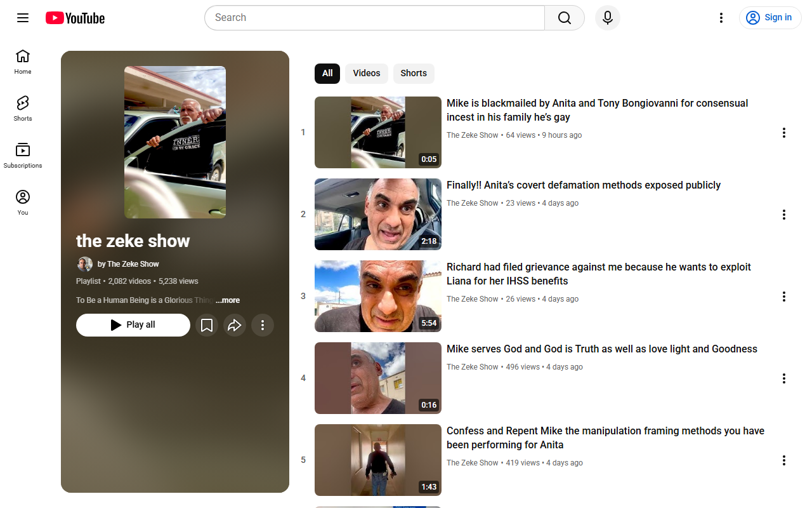Share the playlist with arrow icon
This screenshot has height=508, width=812.
click(x=235, y=325)
